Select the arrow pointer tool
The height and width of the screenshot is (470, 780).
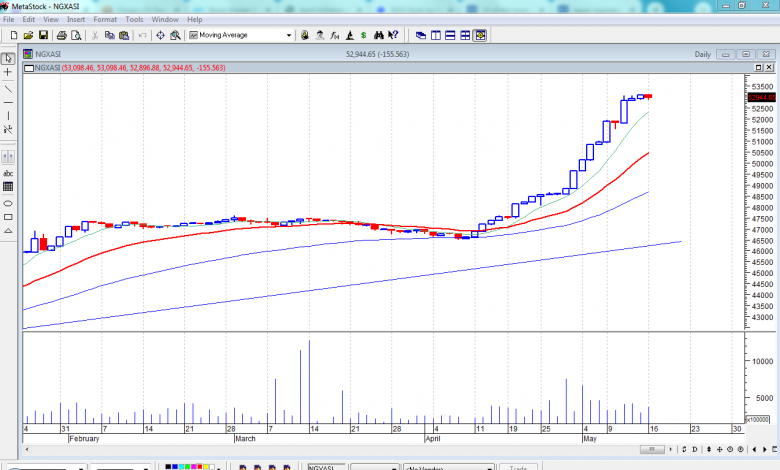point(9,58)
